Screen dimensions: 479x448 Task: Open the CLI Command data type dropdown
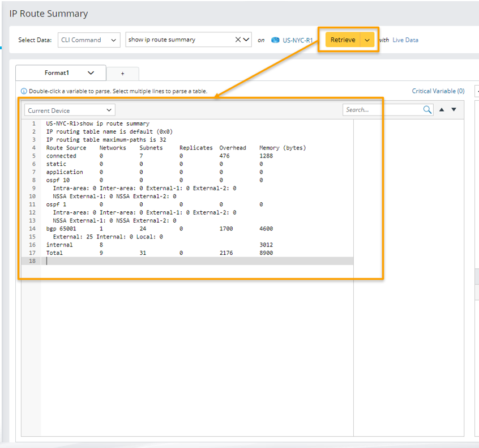coord(89,40)
